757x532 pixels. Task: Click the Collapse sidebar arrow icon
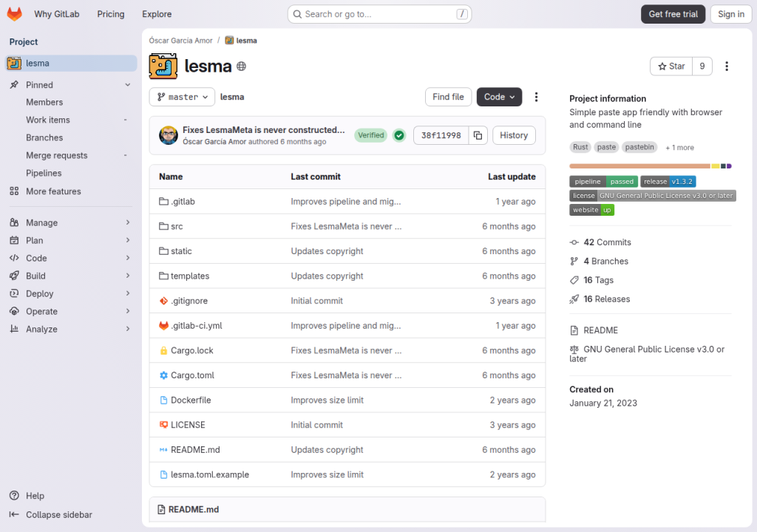point(15,514)
